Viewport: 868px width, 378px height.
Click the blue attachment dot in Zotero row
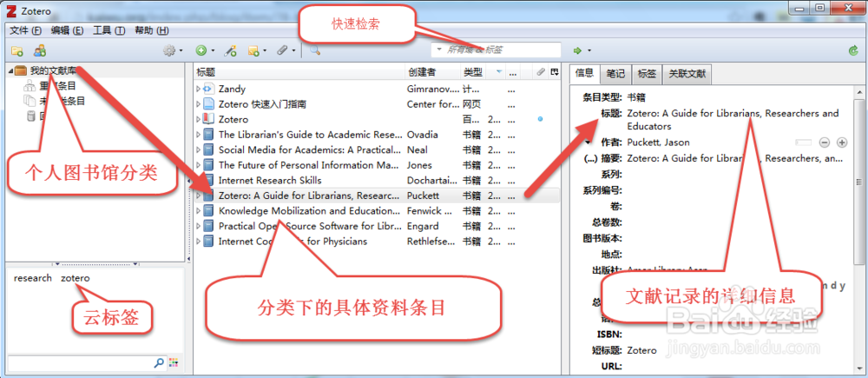540,119
